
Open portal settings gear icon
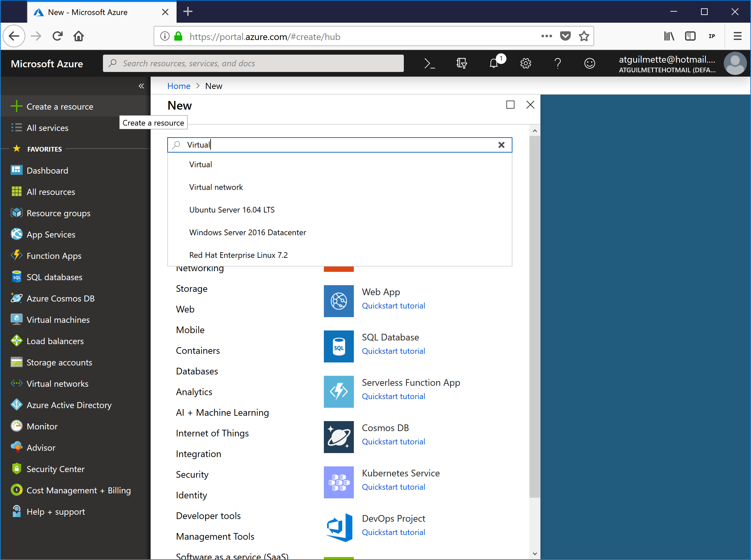click(x=525, y=63)
